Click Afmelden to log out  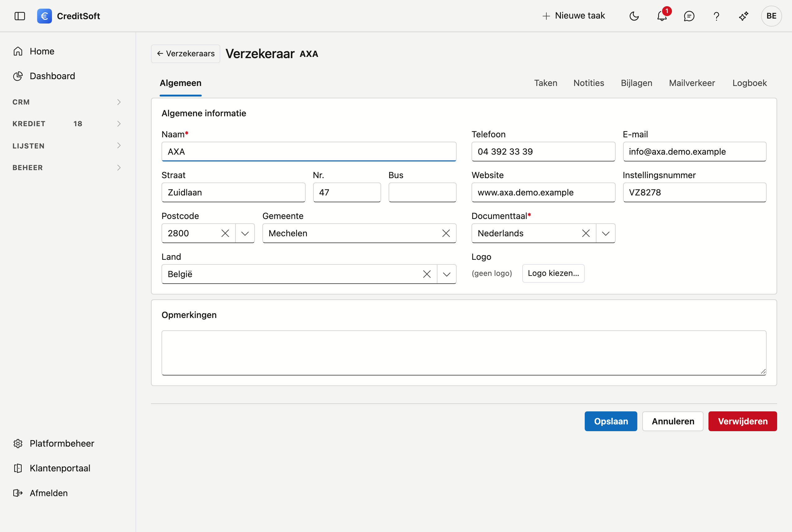tap(41, 493)
